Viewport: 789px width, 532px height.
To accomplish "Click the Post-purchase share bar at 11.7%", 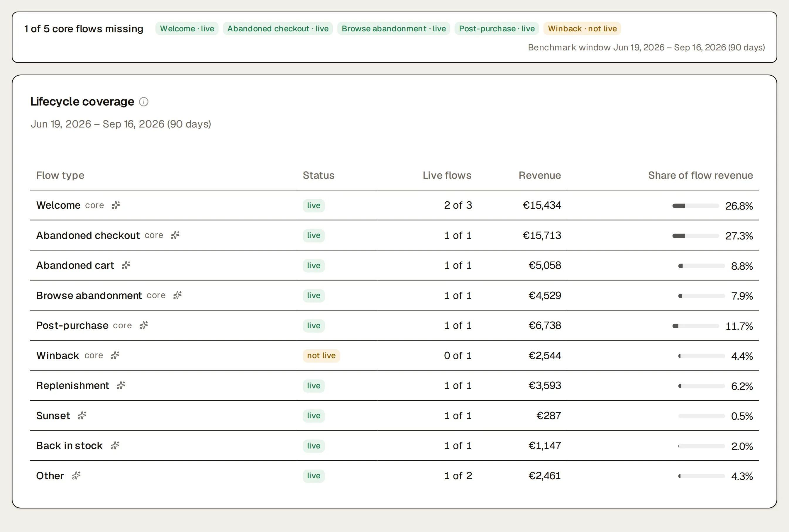I will [x=696, y=326].
